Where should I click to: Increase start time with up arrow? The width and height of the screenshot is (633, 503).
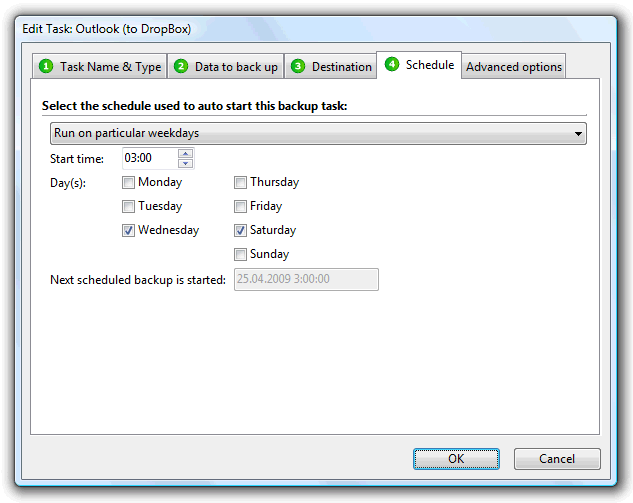click(x=186, y=154)
